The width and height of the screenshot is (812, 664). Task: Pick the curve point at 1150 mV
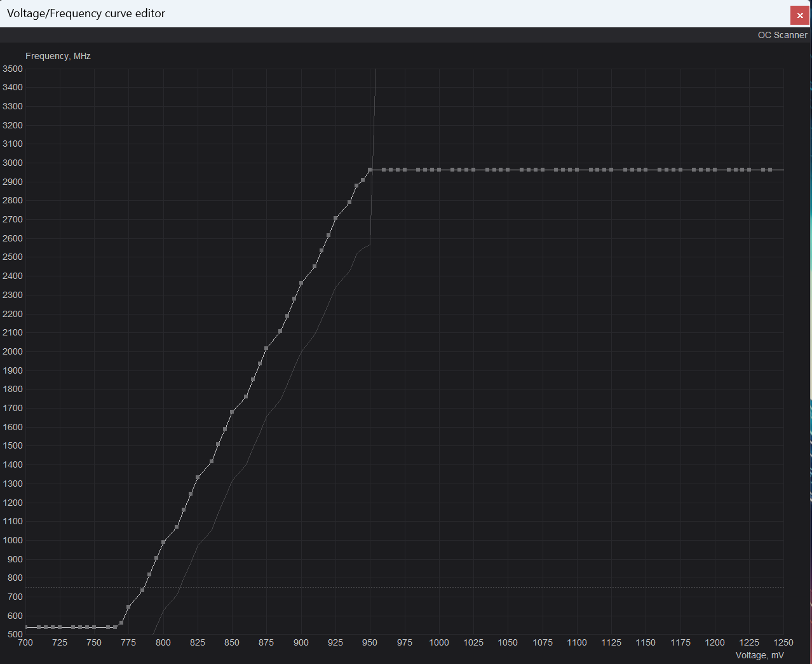pos(646,170)
